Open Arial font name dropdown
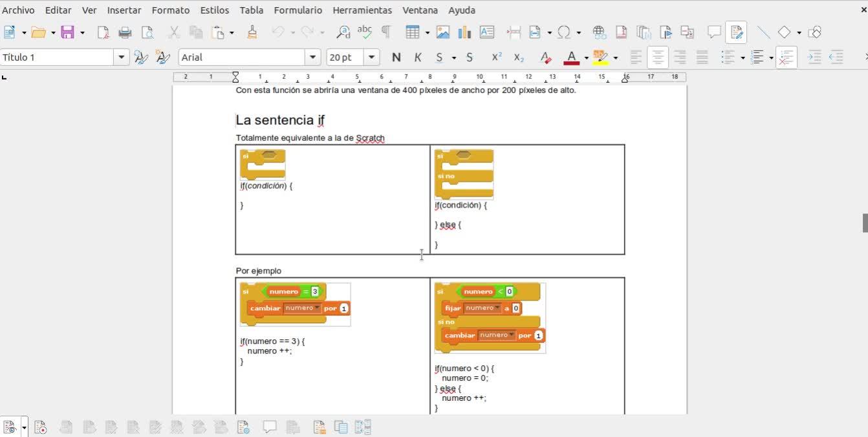The height and width of the screenshot is (437, 868). pos(313,58)
